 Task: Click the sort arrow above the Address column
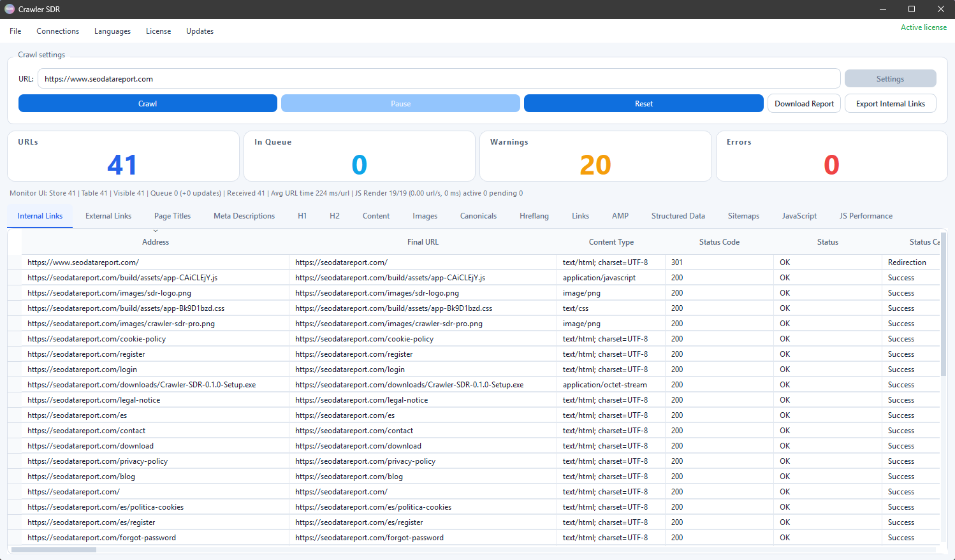(x=156, y=231)
